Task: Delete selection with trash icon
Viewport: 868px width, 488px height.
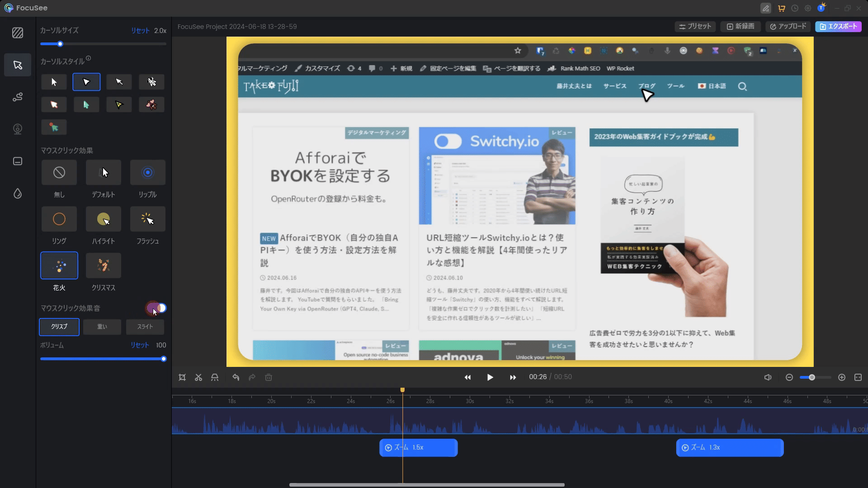Action: [269, 377]
